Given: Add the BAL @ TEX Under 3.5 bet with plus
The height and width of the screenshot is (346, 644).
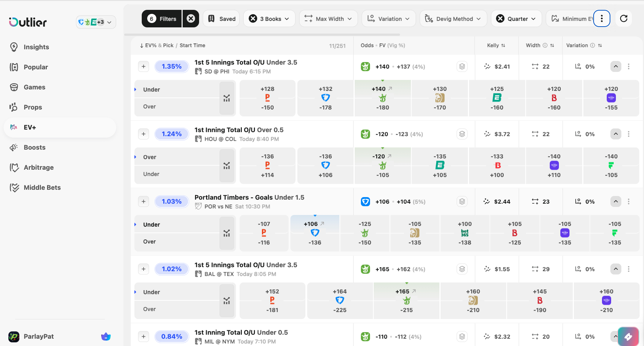Looking at the screenshot, I should [144, 269].
